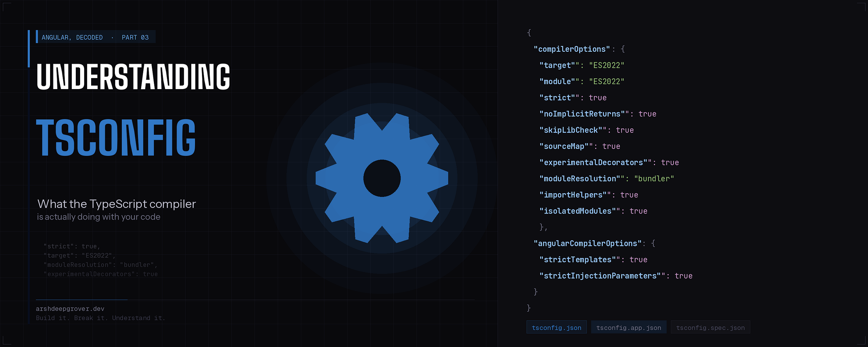
Task: Click the "target": "ES2022" line
Action: pyautogui.click(x=582, y=65)
